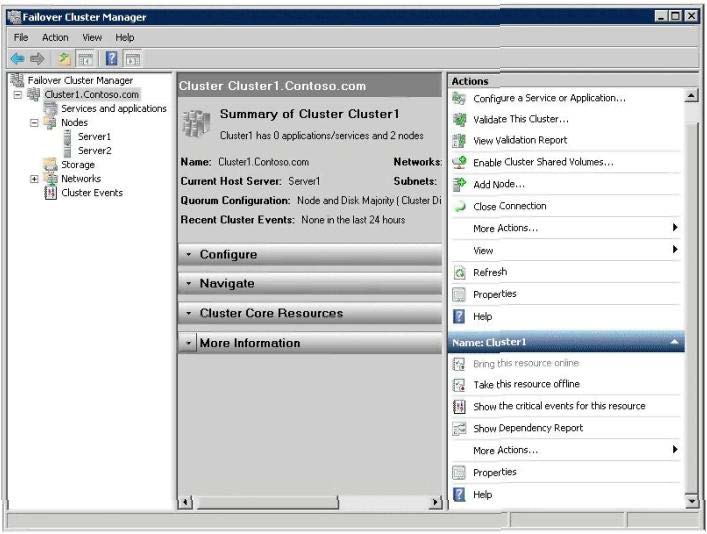Click the Take this resource offline icon

tap(459, 385)
